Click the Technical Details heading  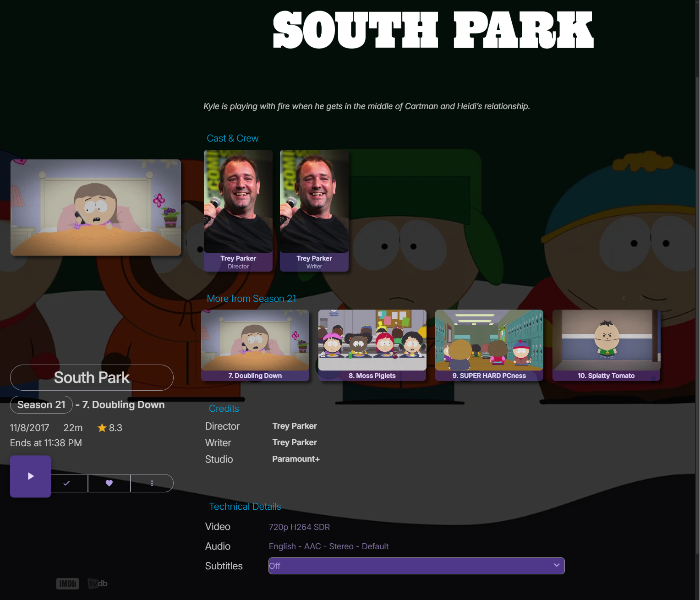(245, 507)
